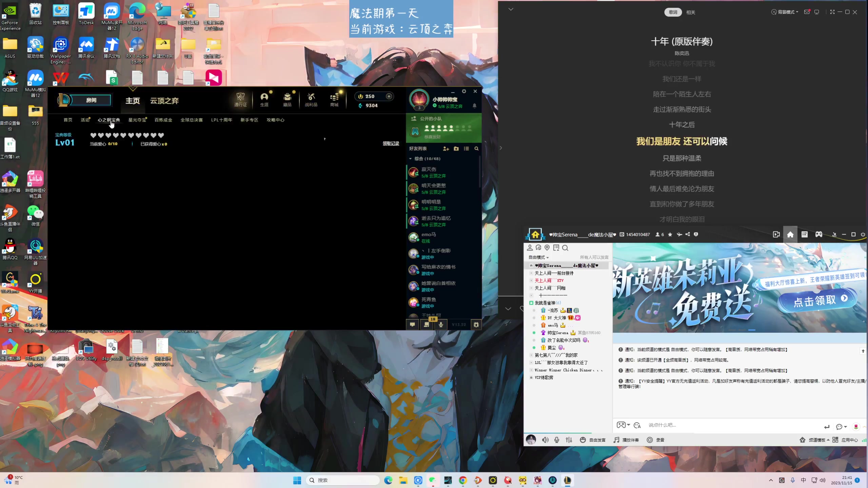The image size is (868, 488).
Task: Favorite the YY channel with star icon
Action: (670, 235)
